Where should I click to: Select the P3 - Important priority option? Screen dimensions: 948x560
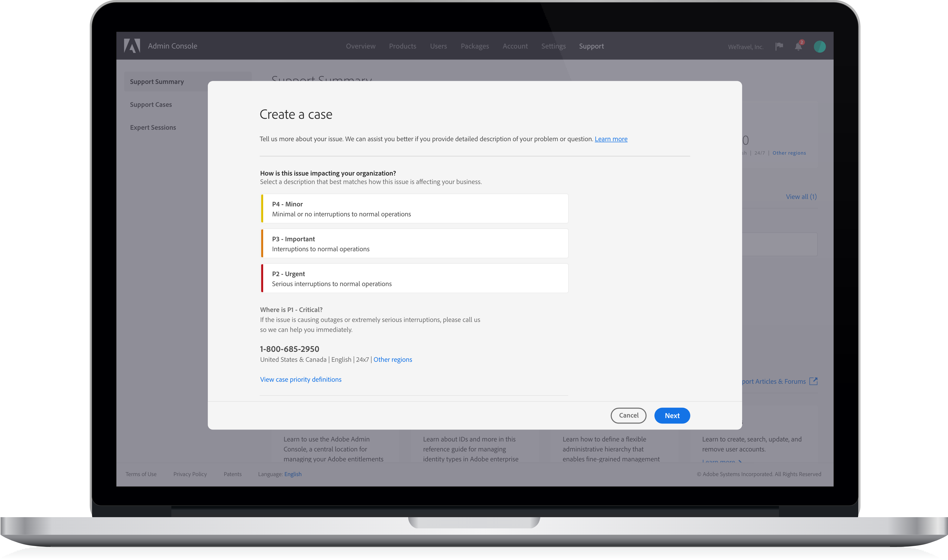414,243
